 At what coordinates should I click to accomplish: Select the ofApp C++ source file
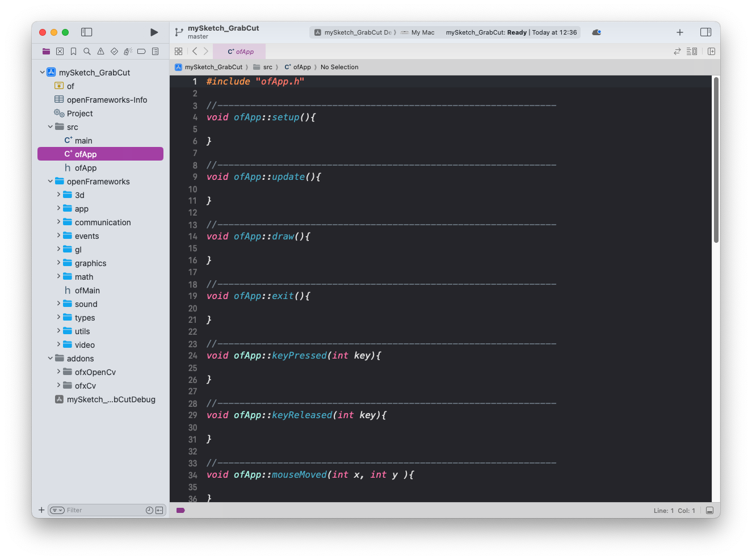click(x=100, y=154)
